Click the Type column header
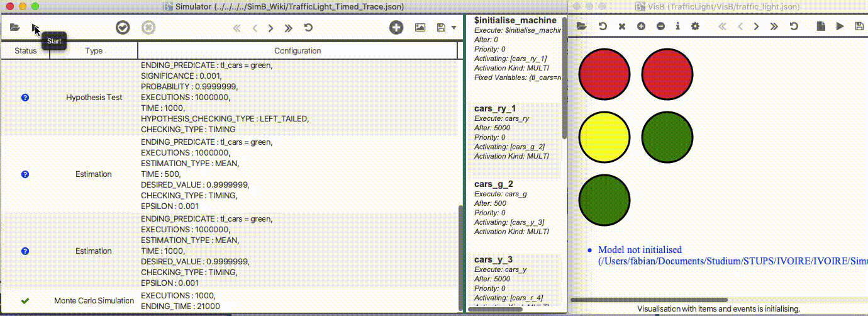Image resolution: width=868 pixels, height=316 pixels. (x=94, y=51)
